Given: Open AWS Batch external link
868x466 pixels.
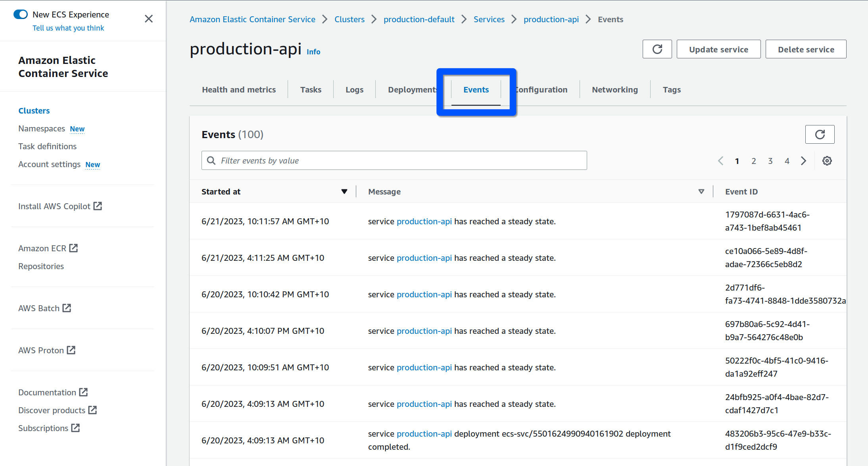Looking at the screenshot, I should click(44, 308).
